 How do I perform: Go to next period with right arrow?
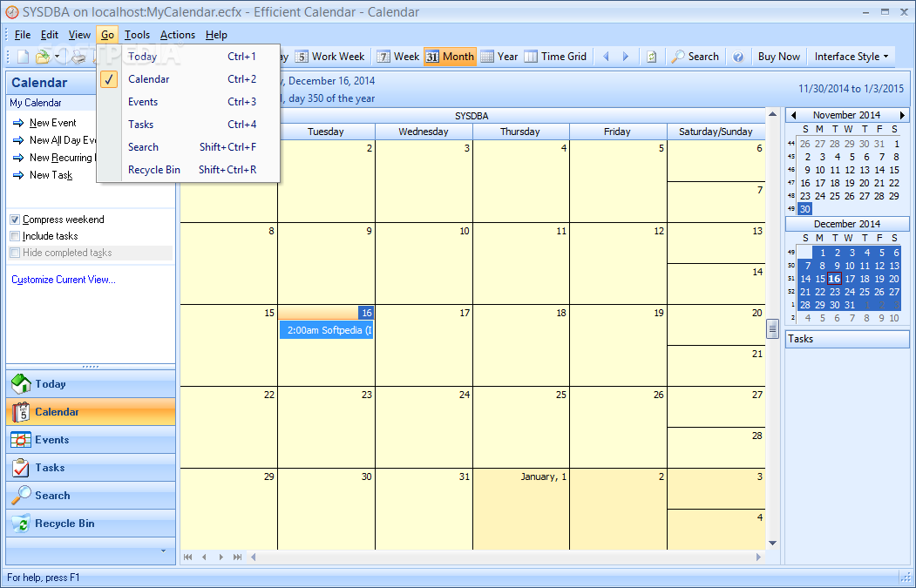(x=626, y=57)
